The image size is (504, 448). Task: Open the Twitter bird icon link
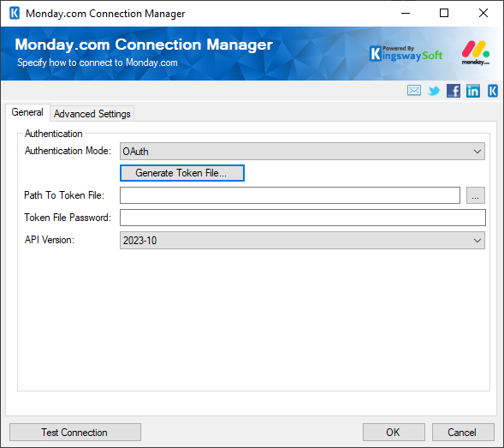pos(434,91)
